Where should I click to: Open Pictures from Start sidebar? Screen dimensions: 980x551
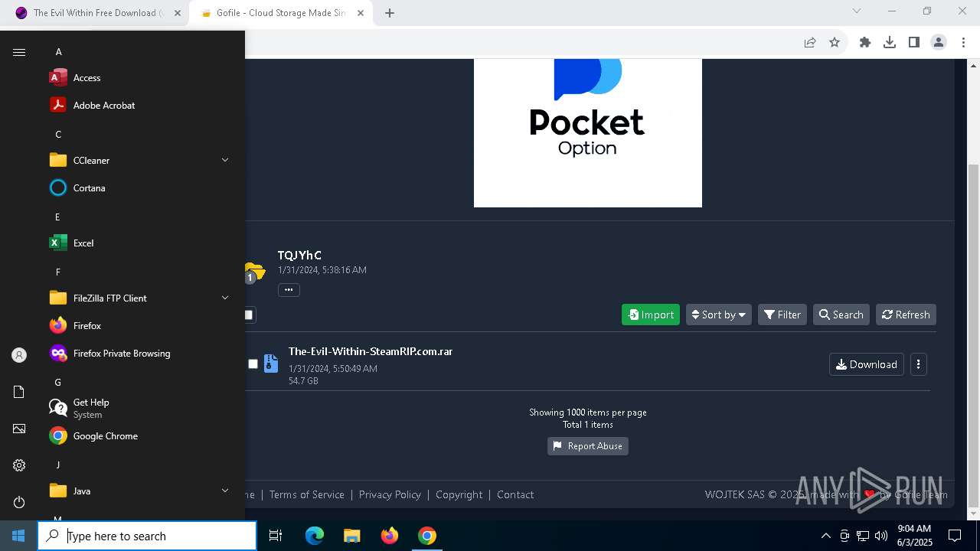pos(19,429)
